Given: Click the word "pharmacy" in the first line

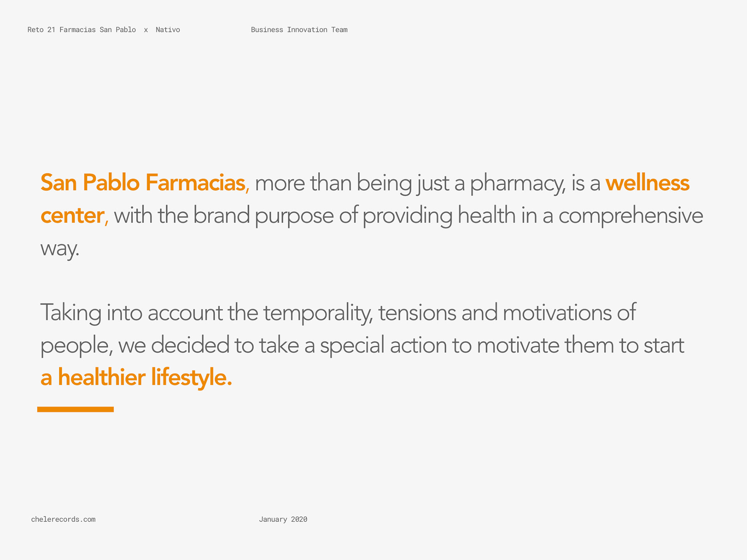Looking at the screenshot, I should click(517, 184).
